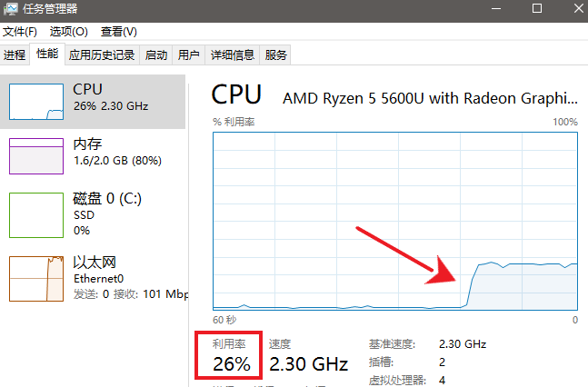Click the 利用率 26% value
Image resolution: width=588 pixels, height=387 pixels.
click(232, 363)
